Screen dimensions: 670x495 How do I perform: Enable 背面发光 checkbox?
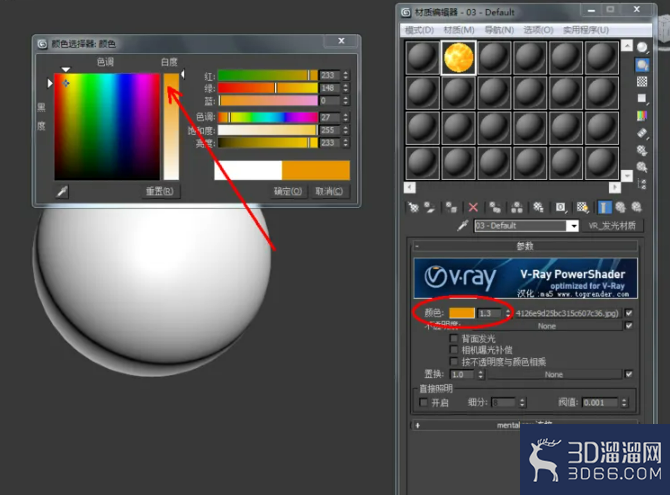[454, 339]
